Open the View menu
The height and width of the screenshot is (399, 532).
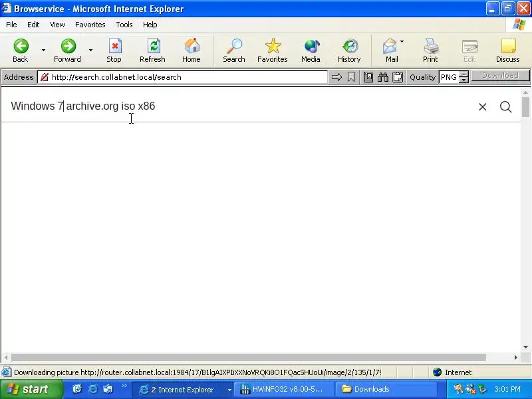57,25
